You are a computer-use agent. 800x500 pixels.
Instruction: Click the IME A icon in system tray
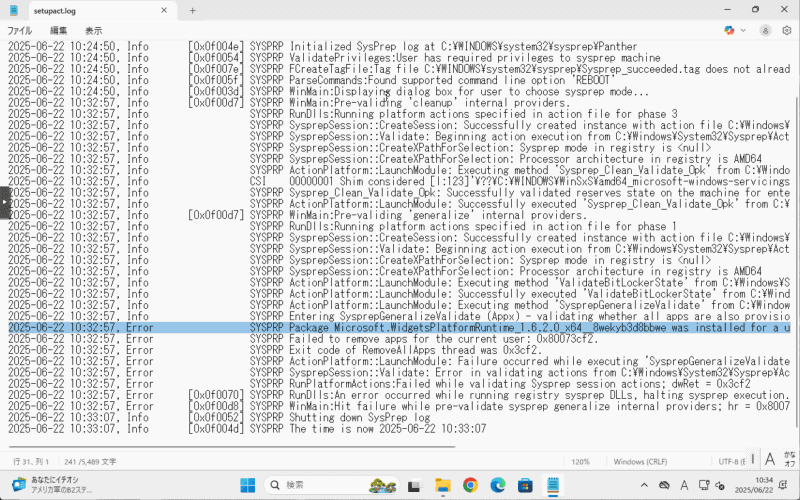point(684,485)
